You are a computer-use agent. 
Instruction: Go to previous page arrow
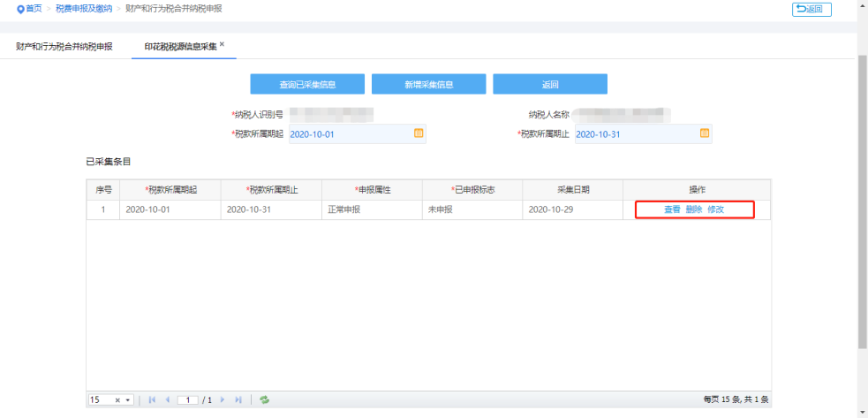(167, 399)
